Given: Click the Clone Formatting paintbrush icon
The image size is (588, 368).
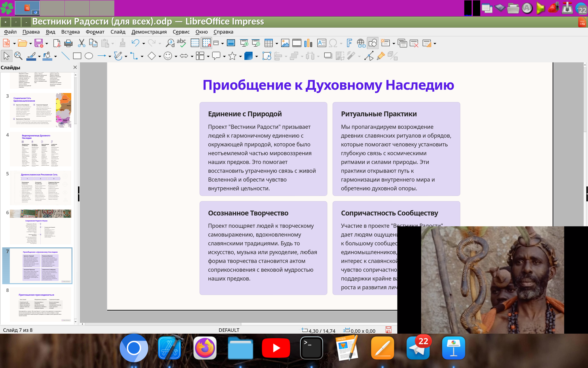Looking at the screenshot, I should point(123,43).
